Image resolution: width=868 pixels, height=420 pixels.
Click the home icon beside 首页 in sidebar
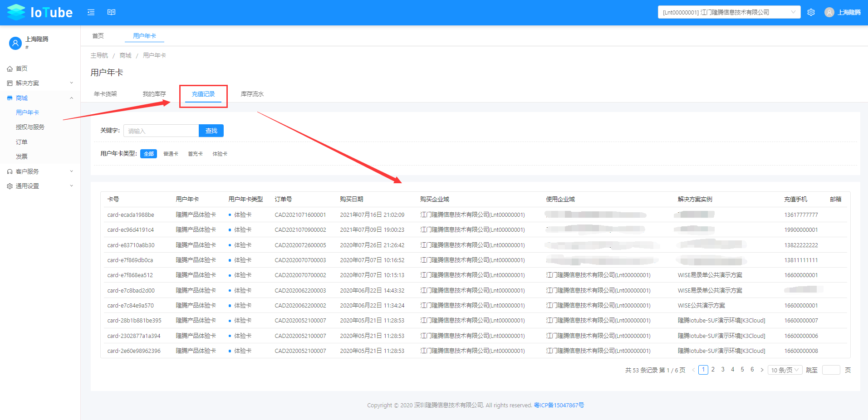click(x=10, y=69)
